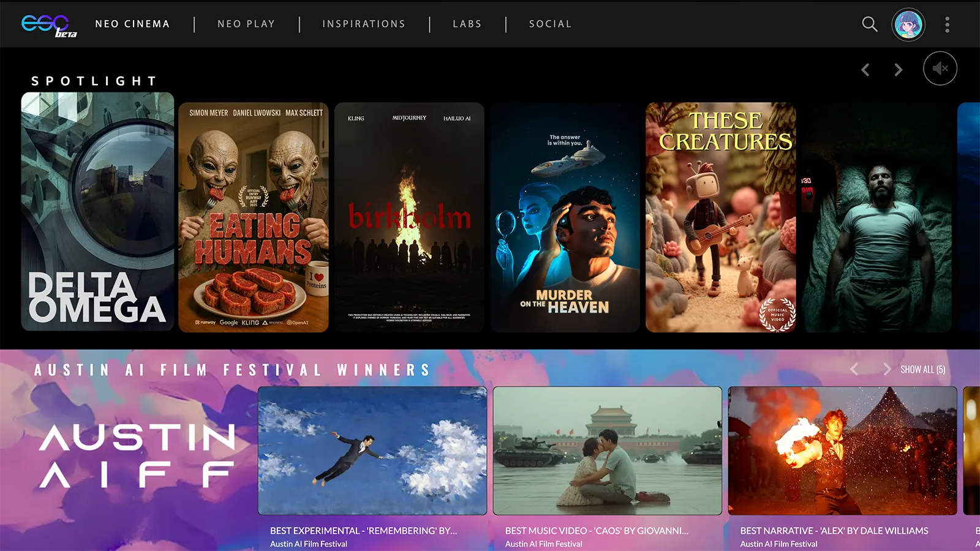Viewport: 980px width, 551px height.
Task: Open the Inspirations tab
Action: click(x=364, y=24)
